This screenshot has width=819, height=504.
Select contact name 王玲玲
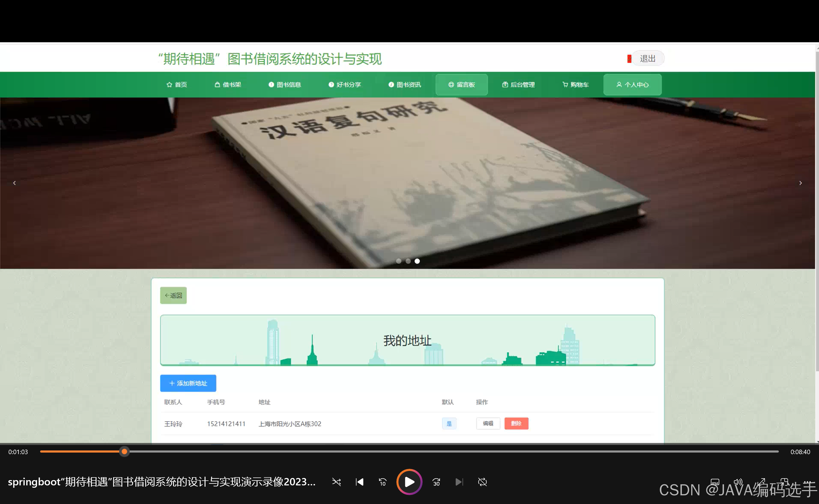click(173, 424)
